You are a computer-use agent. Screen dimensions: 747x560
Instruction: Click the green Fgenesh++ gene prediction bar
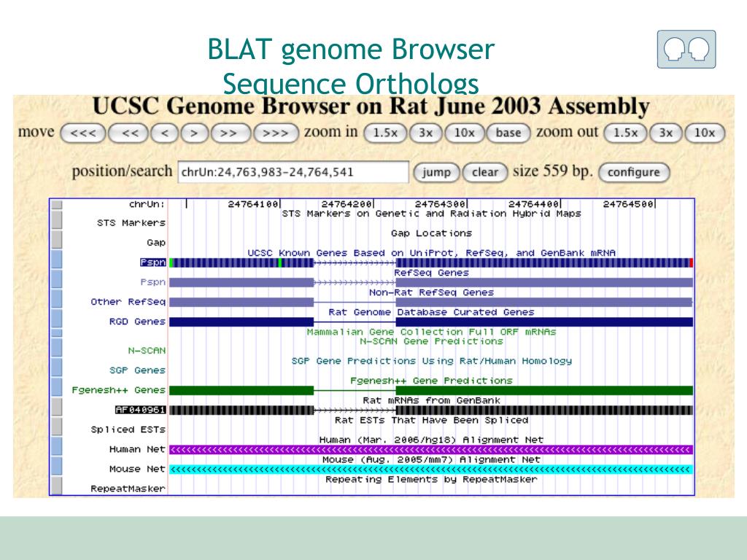coord(431,391)
